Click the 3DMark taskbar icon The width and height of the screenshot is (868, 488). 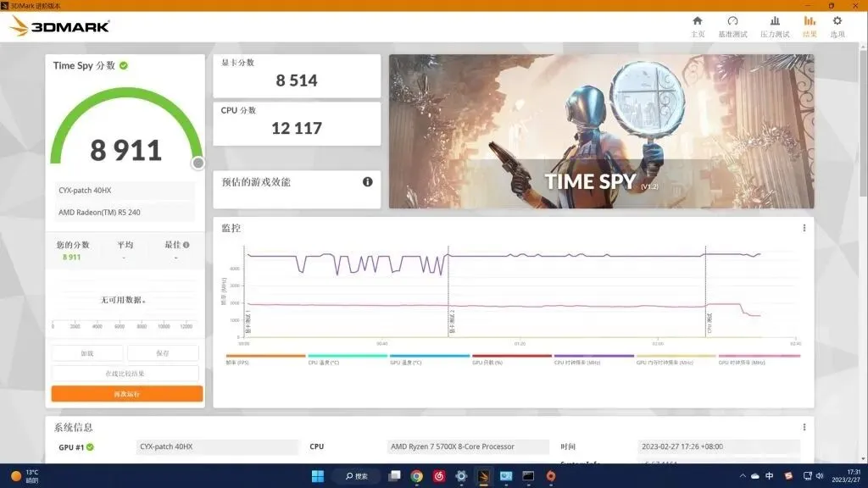[x=483, y=476]
